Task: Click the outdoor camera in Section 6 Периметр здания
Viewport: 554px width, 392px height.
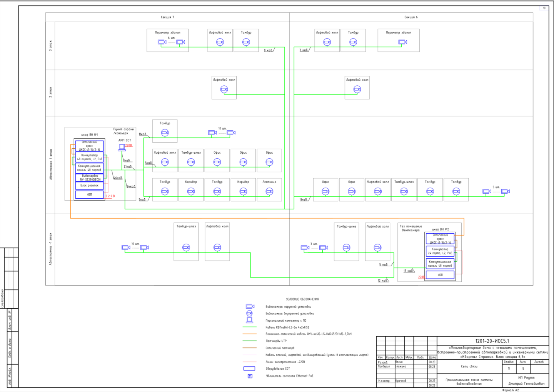Action: tap(402, 42)
